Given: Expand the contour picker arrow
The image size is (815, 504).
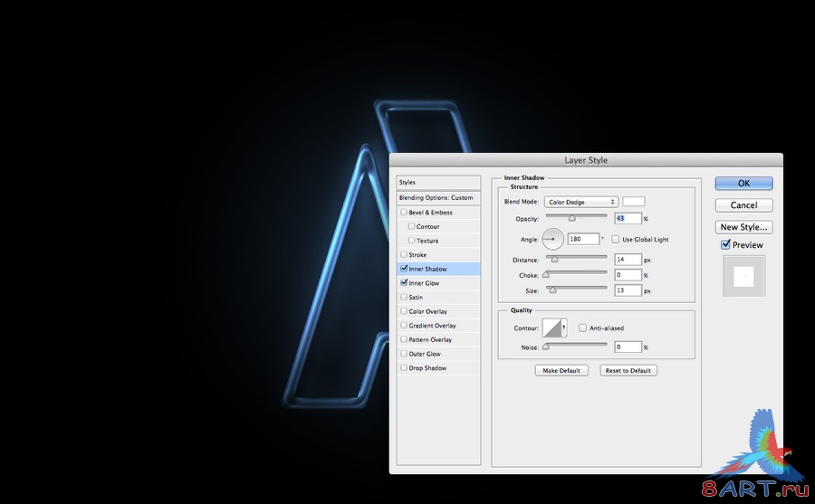Looking at the screenshot, I should (x=564, y=328).
